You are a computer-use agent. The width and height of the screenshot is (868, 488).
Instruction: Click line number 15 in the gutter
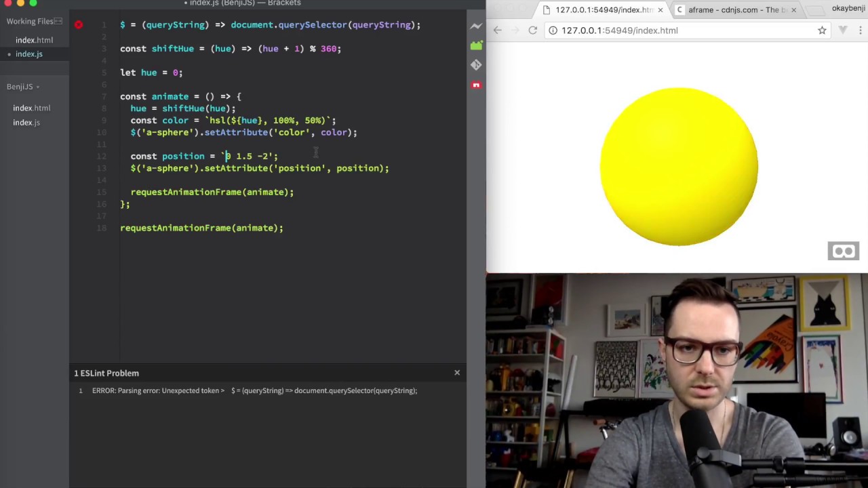click(x=102, y=192)
